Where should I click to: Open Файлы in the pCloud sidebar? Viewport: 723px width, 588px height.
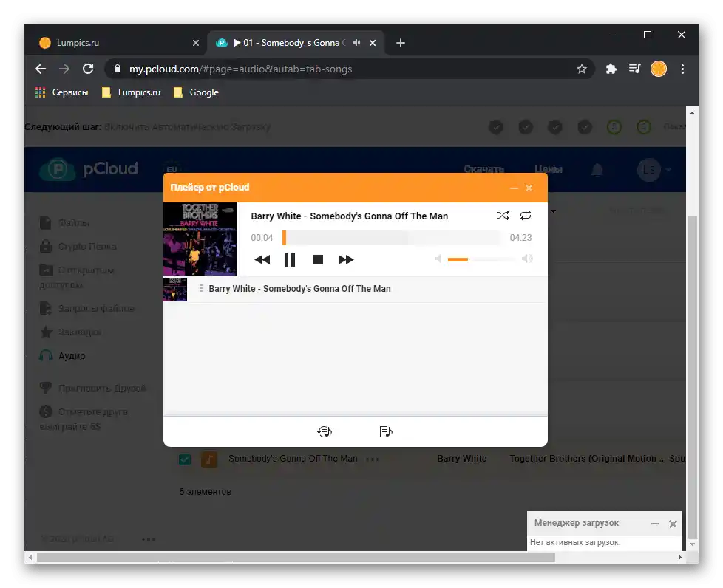(x=64, y=223)
